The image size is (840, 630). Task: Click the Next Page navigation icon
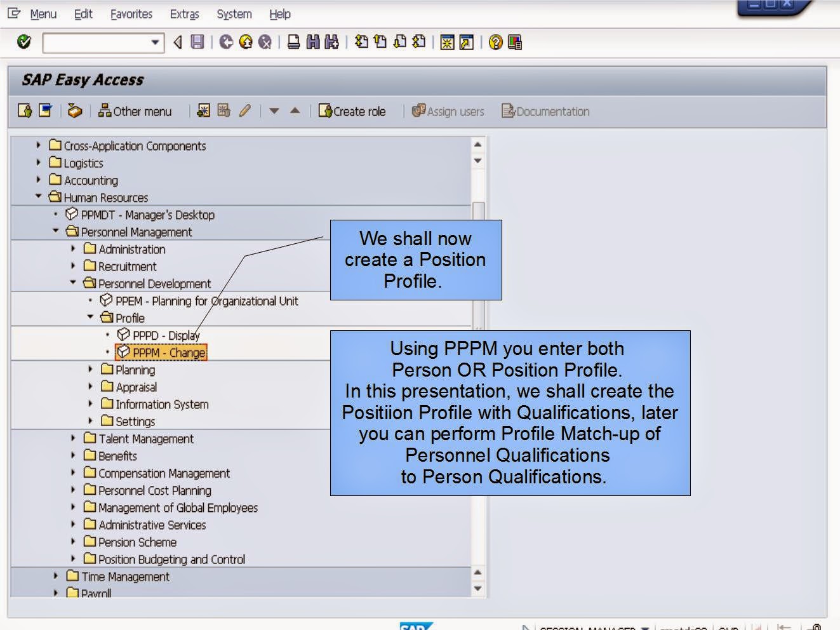click(399, 42)
